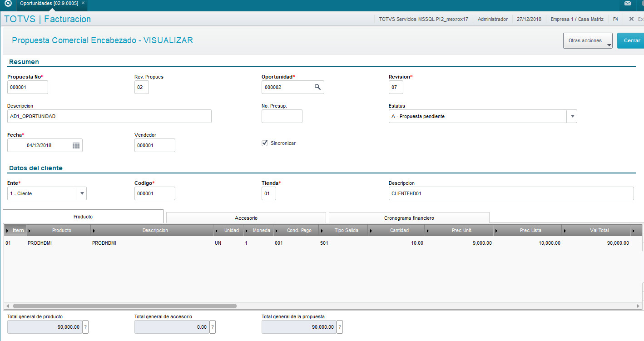The height and width of the screenshot is (341, 644).
Task: Open the Cronograma financiero tab
Action: 409,218
